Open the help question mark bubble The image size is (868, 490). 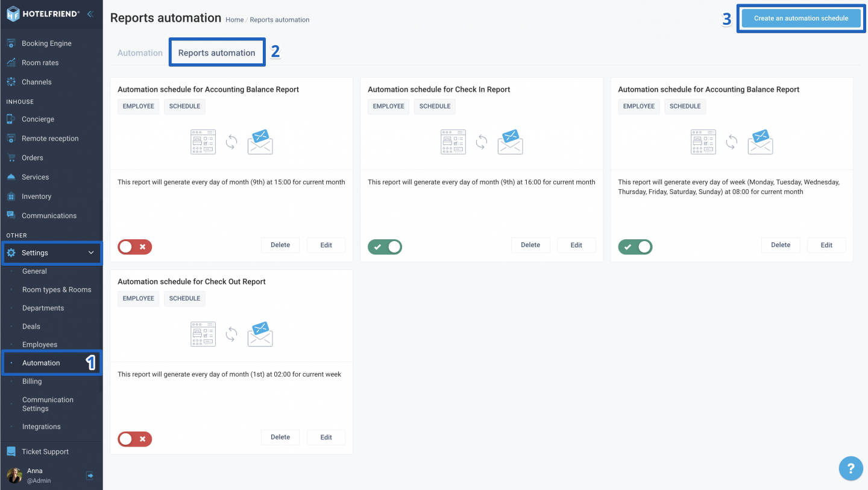(x=851, y=468)
